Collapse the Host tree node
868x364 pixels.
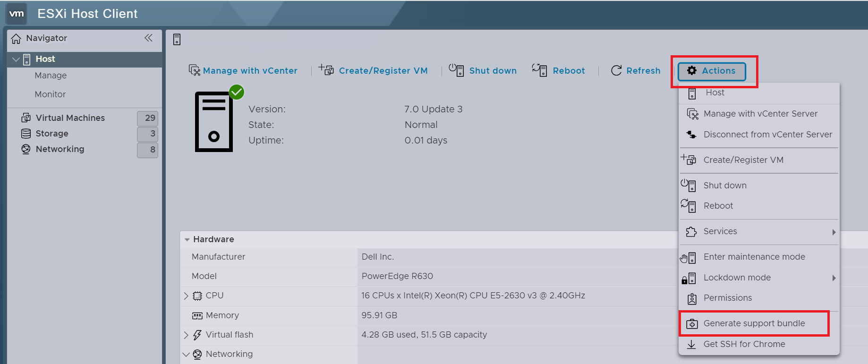pos(16,59)
